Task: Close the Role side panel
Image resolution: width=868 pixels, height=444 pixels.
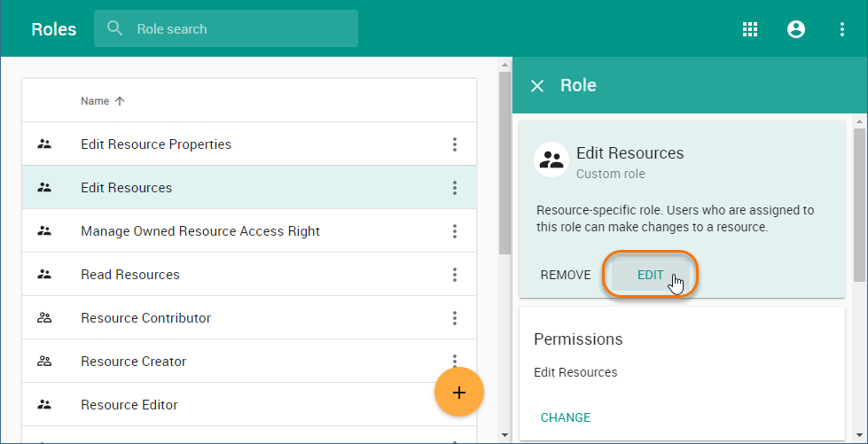Action: (537, 86)
